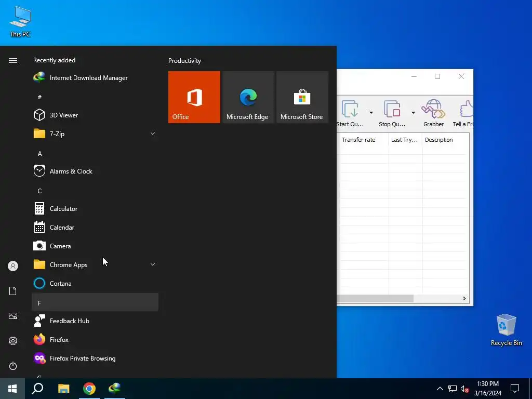Click Start Queue in IDM toolbar
The image size is (532, 399).
point(350,113)
